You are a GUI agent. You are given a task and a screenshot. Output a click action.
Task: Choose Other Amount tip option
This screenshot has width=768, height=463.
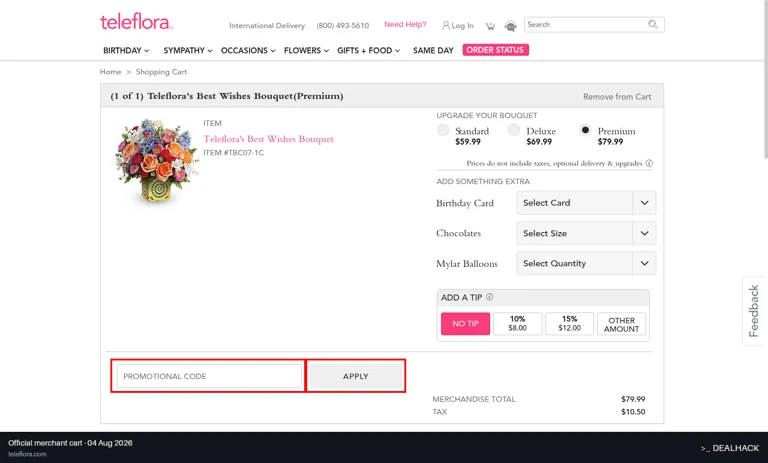pos(622,324)
